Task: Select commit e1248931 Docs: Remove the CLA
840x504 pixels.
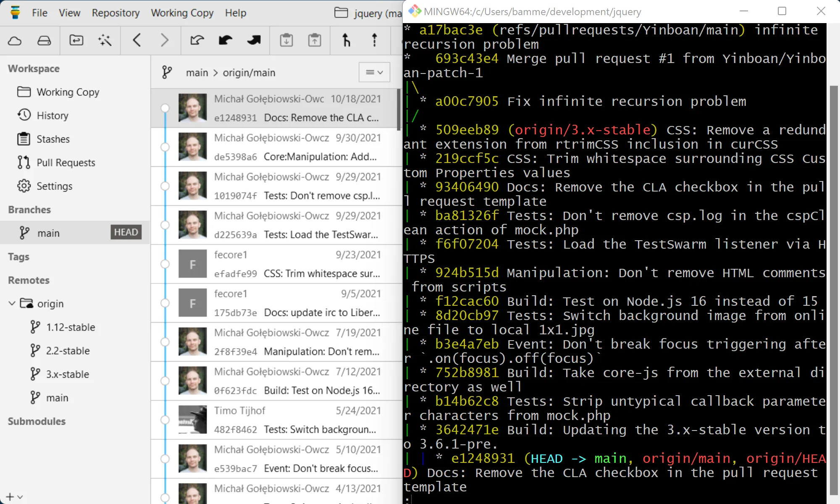Action: point(274,108)
